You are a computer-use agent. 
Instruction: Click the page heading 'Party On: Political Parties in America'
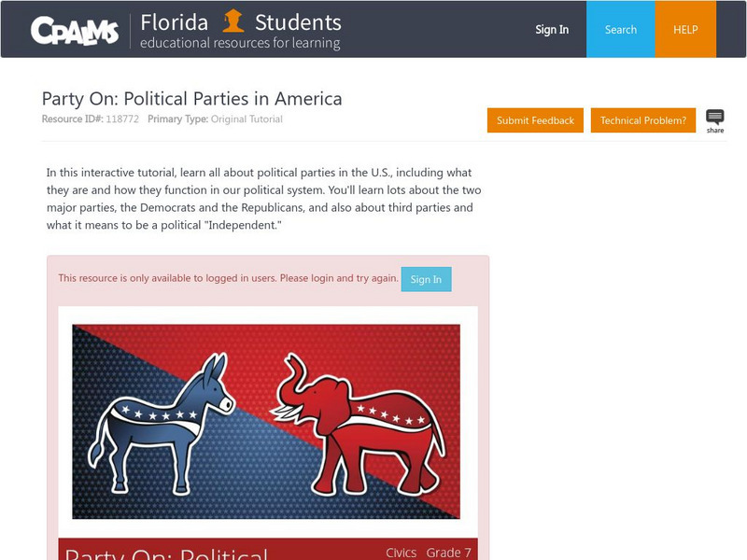192,99
